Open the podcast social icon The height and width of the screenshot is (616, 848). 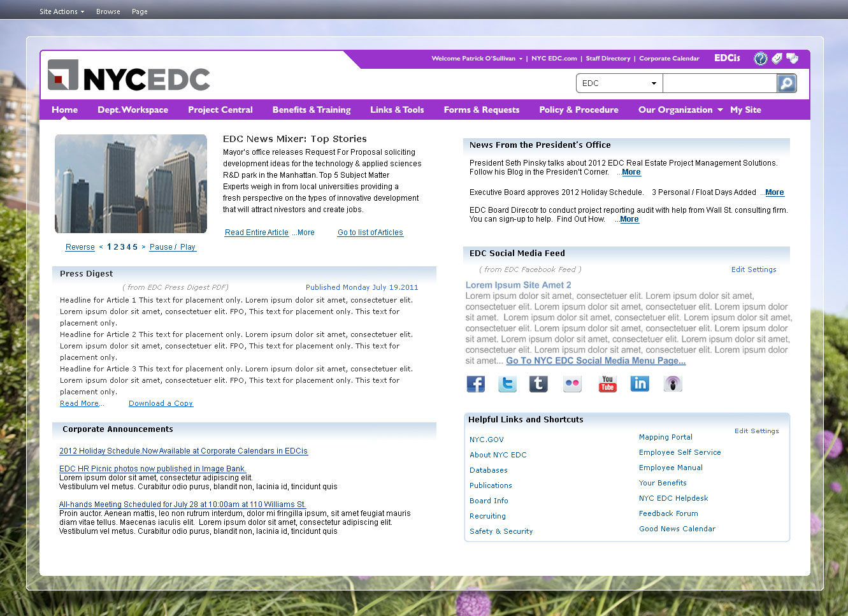[x=673, y=383]
